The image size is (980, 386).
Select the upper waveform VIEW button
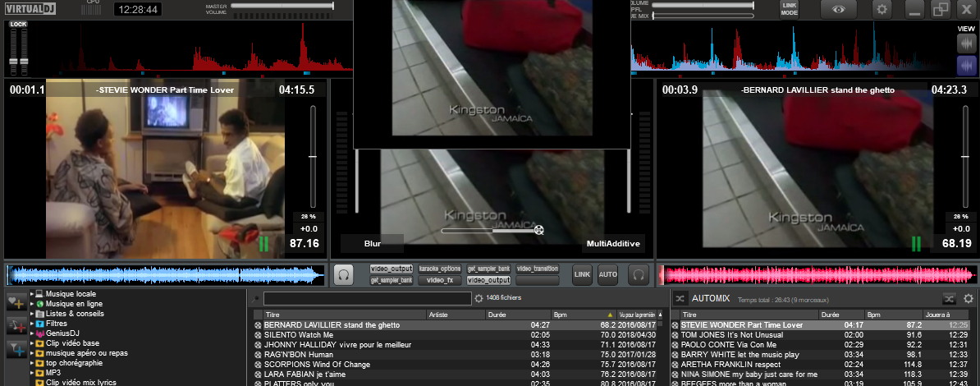966,42
